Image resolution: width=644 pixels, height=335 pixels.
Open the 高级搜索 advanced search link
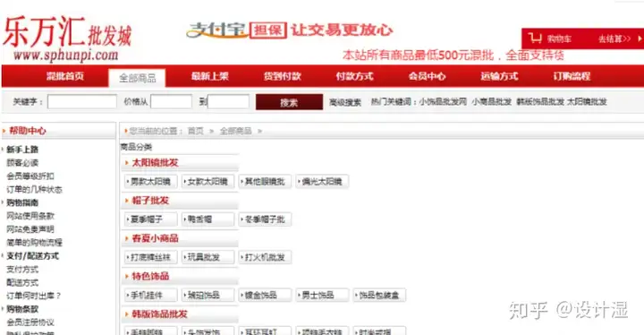345,102
